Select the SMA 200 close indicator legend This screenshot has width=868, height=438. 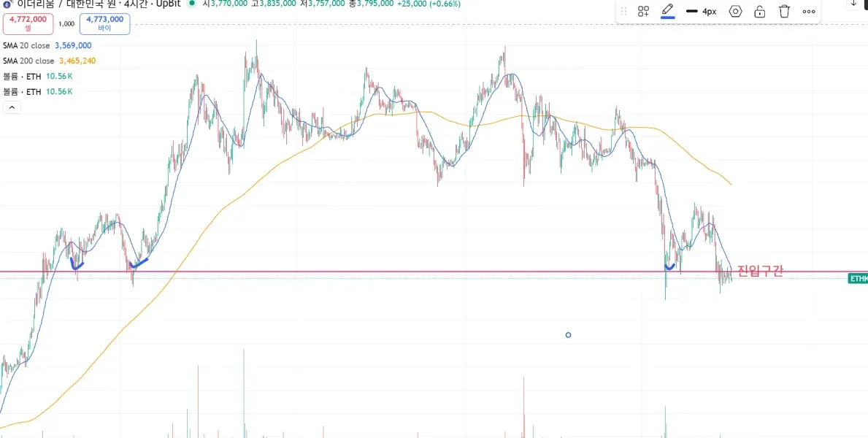coord(28,61)
